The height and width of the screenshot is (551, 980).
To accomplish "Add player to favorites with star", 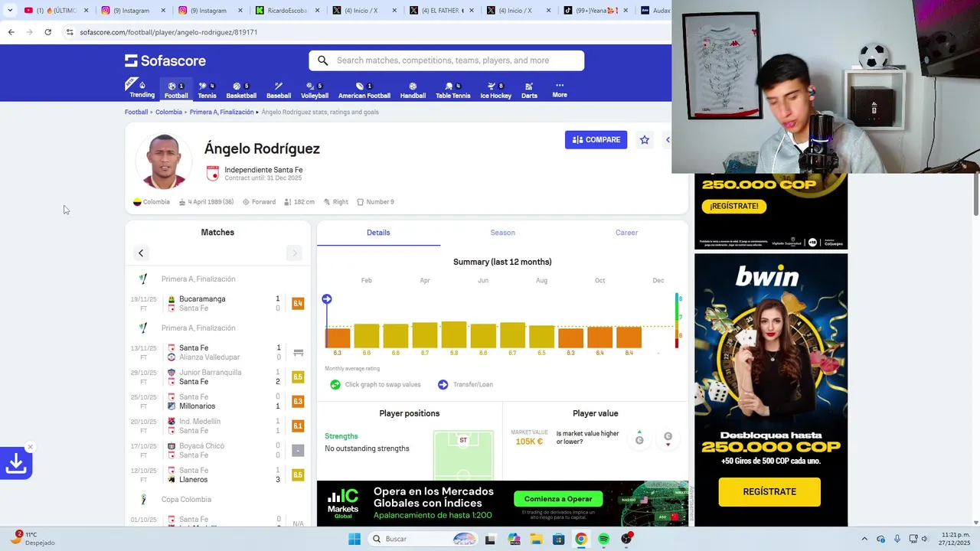I will tap(645, 140).
